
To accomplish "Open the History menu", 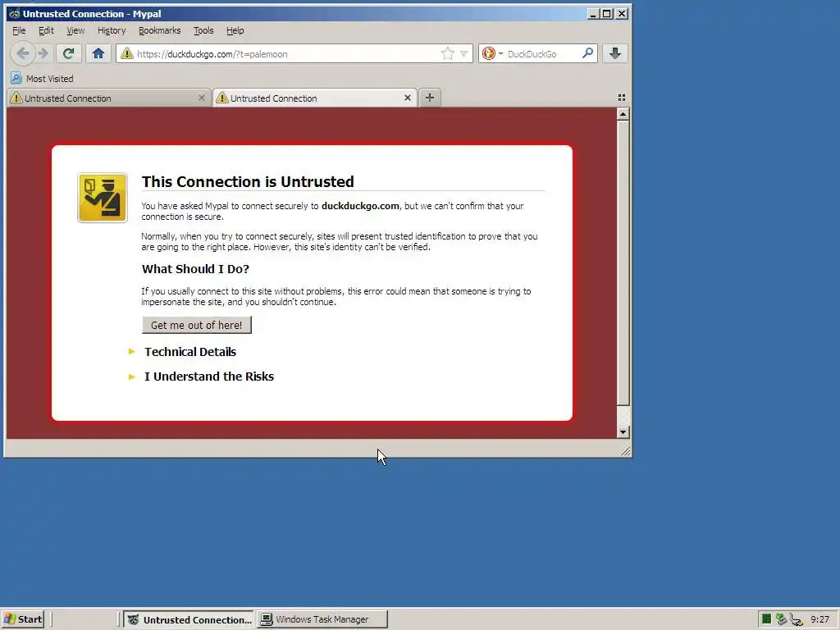I will tap(112, 30).
